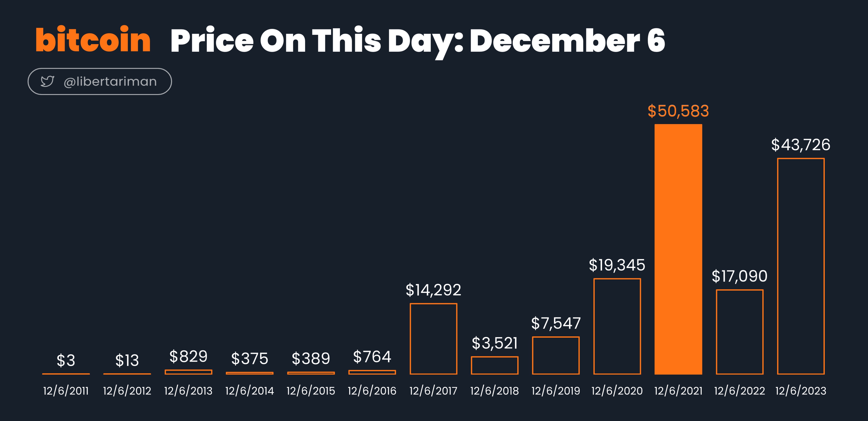
Task: Click the 12/6/2011 date label
Action: point(66,391)
